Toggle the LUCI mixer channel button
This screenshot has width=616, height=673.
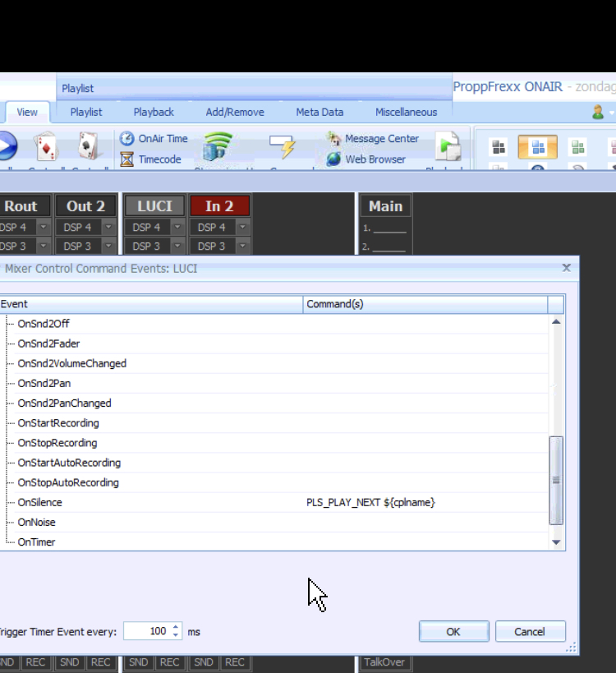pyautogui.click(x=154, y=206)
